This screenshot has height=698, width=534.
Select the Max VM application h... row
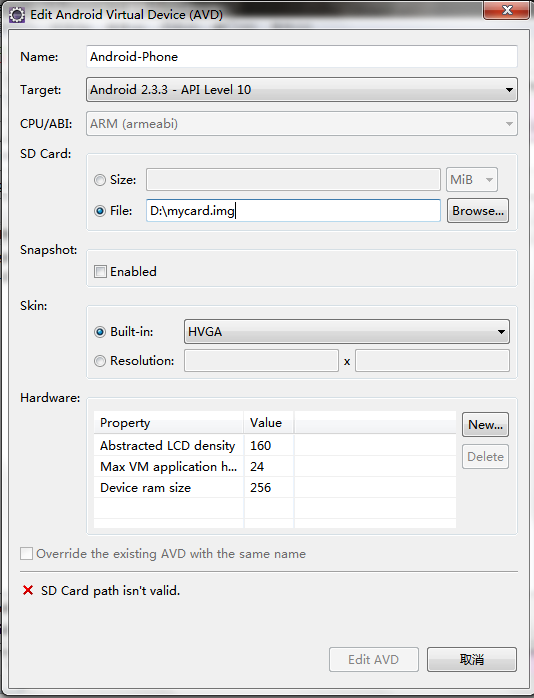[275, 467]
